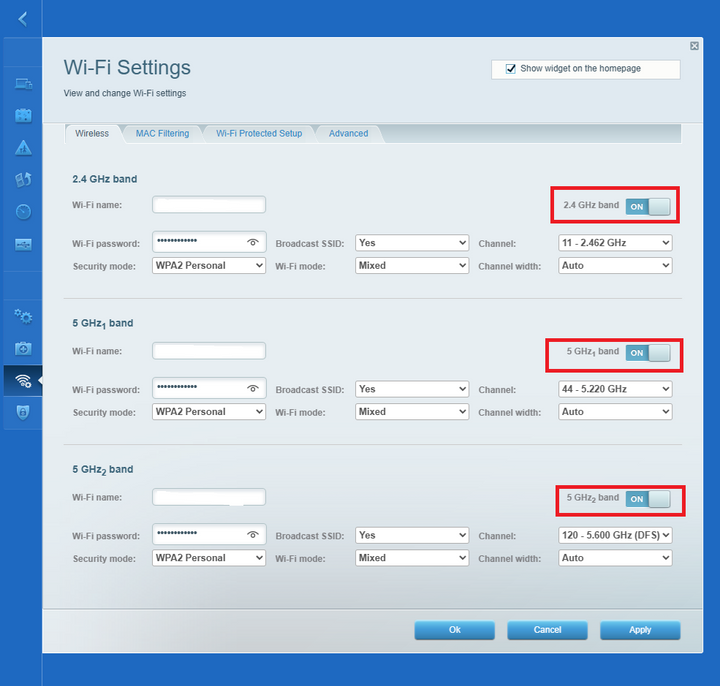Open the Parental Controls warning-triangle icon
The width and height of the screenshot is (720, 686).
point(23,148)
